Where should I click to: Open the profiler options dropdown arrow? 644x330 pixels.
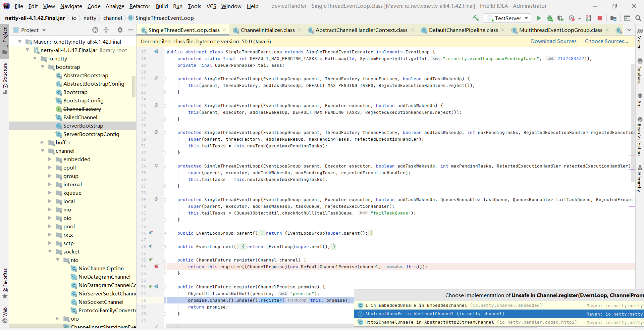click(x=579, y=18)
